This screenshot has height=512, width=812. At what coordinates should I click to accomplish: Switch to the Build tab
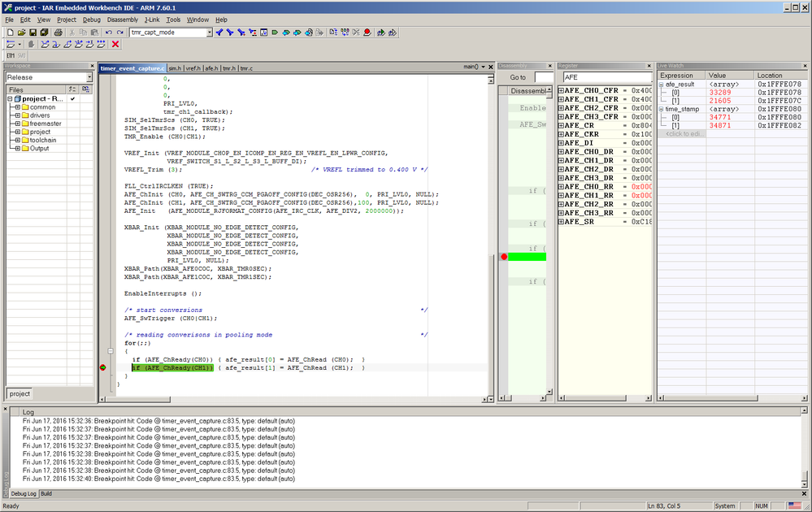click(46, 493)
